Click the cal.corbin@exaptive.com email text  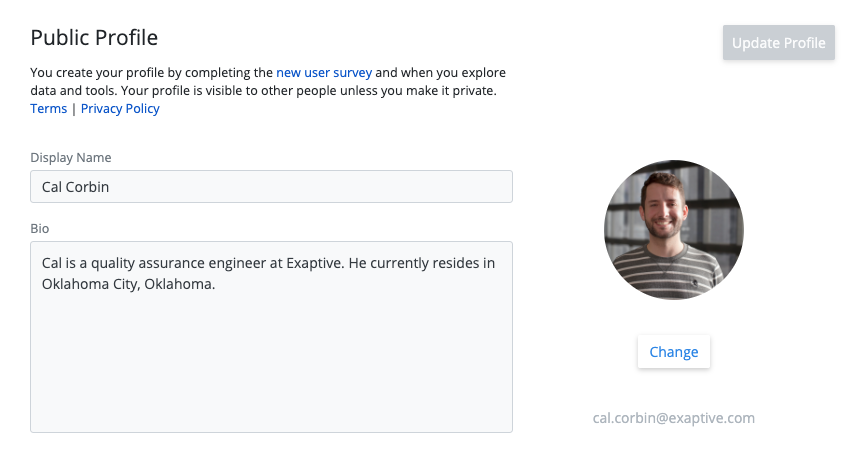tap(673, 418)
